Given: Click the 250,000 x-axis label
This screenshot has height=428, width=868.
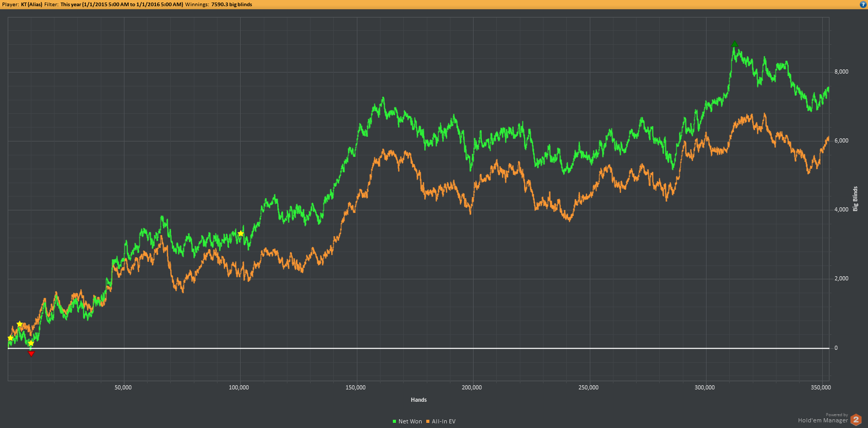Looking at the screenshot, I should point(588,387).
